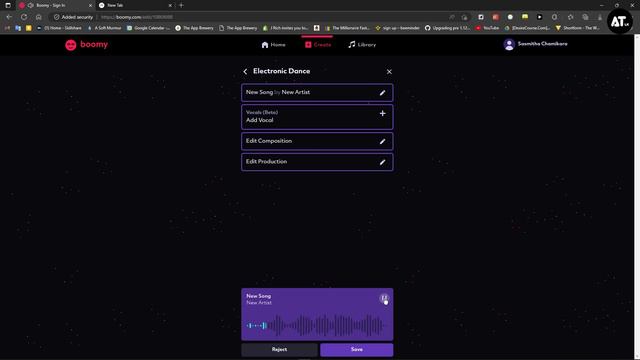The height and width of the screenshot is (360, 640).
Task: Pause the New Song player
Action: pos(384,298)
